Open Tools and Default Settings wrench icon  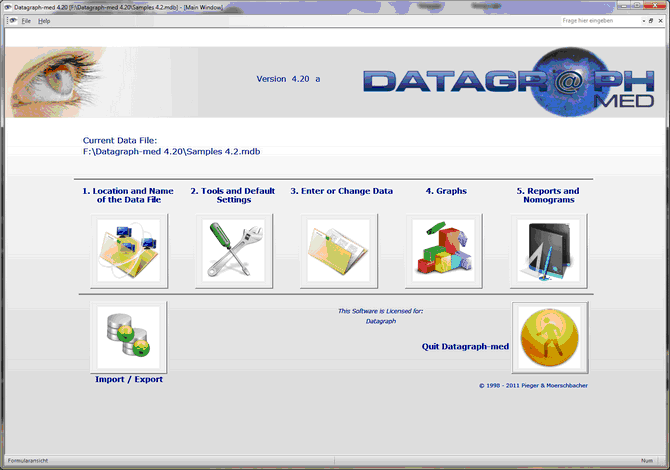pos(234,251)
